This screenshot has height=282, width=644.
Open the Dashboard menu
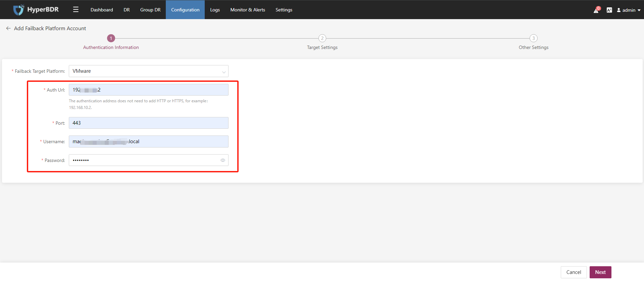click(x=102, y=10)
